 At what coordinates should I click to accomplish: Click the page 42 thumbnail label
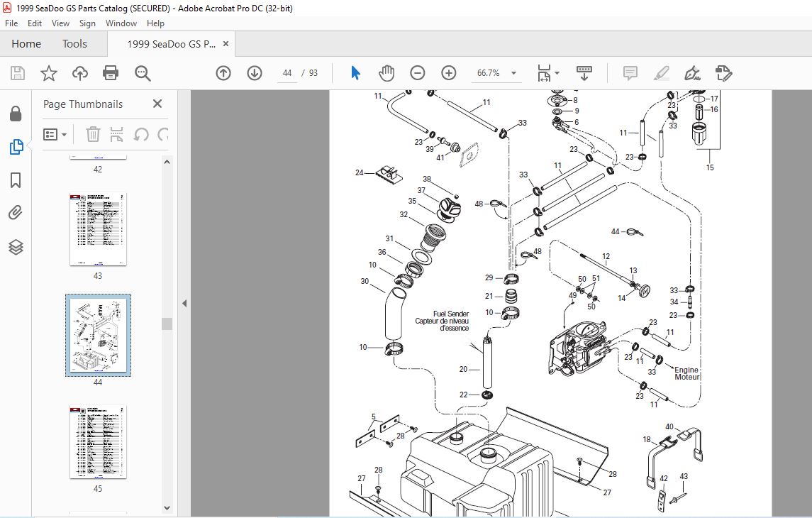98,170
